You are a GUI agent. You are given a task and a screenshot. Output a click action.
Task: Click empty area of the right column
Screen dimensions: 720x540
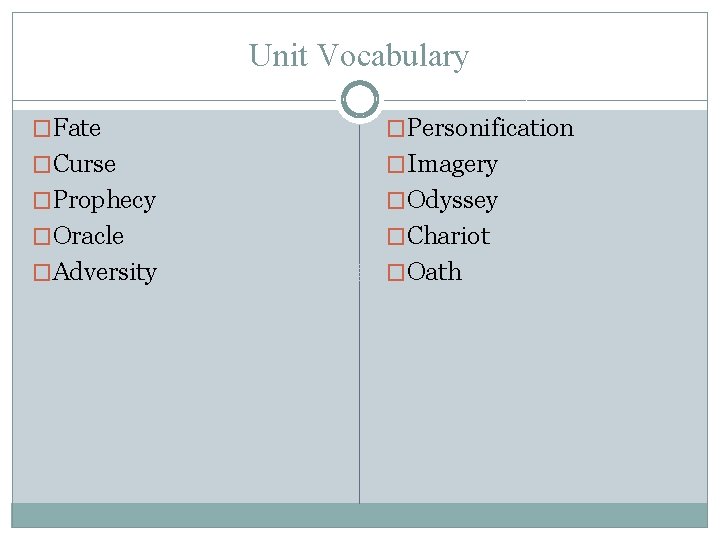tap(535, 400)
